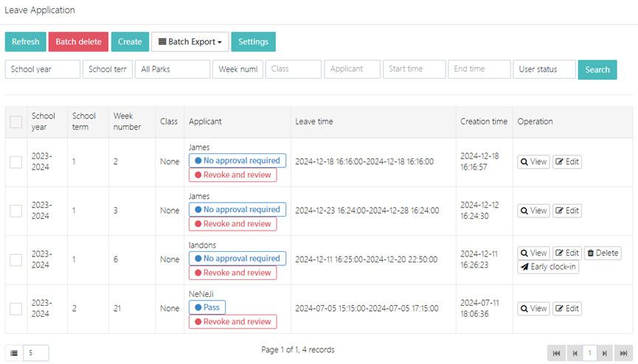Click the Applicant search field
The height and width of the screenshot is (364, 638).
click(352, 69)
